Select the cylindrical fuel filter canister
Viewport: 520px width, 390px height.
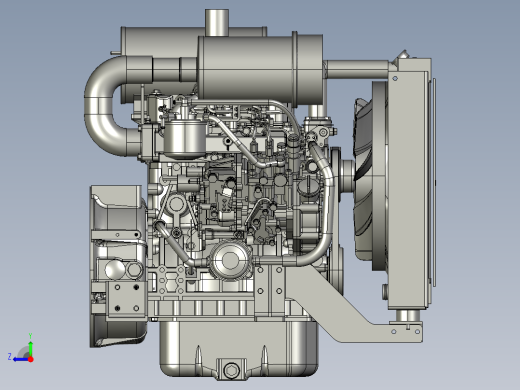tap(185, 139)
